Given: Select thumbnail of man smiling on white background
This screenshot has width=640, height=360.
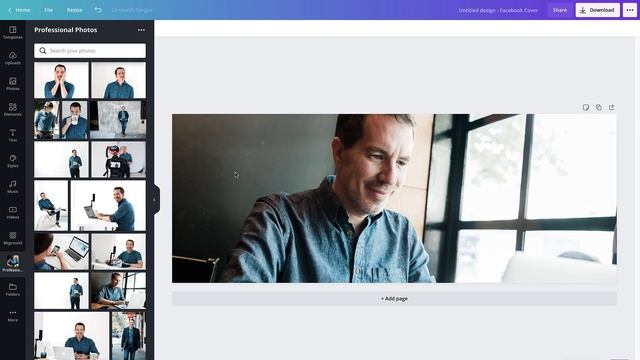Looking at the screenshot, I should coord(118,80).
